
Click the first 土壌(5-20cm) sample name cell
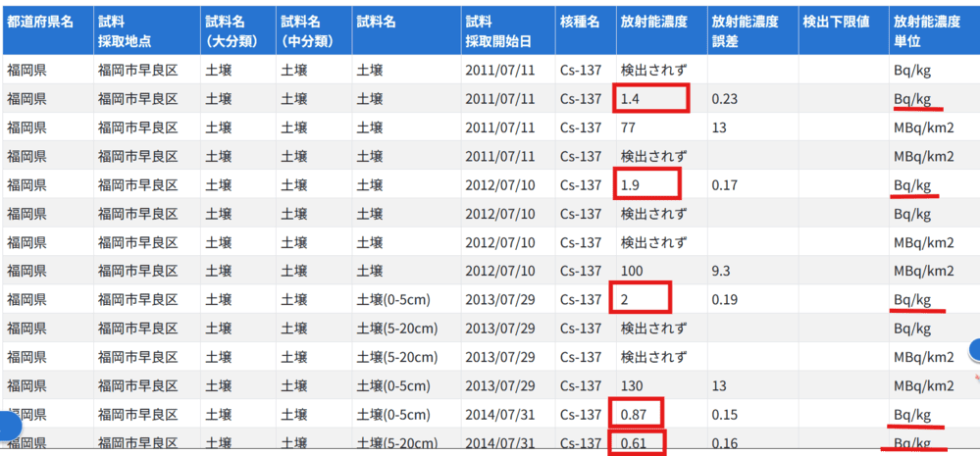pyautogui.click(x=397, y=329)
